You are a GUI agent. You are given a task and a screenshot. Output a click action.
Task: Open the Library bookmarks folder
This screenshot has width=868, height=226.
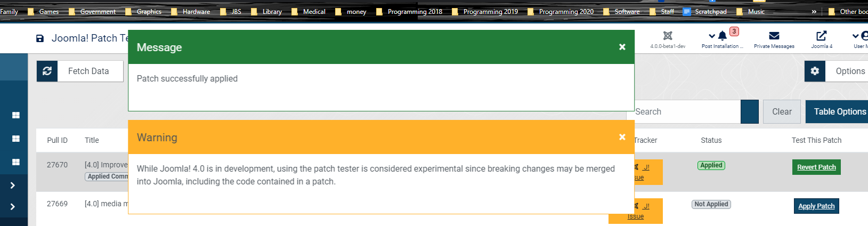pos(266,11)
